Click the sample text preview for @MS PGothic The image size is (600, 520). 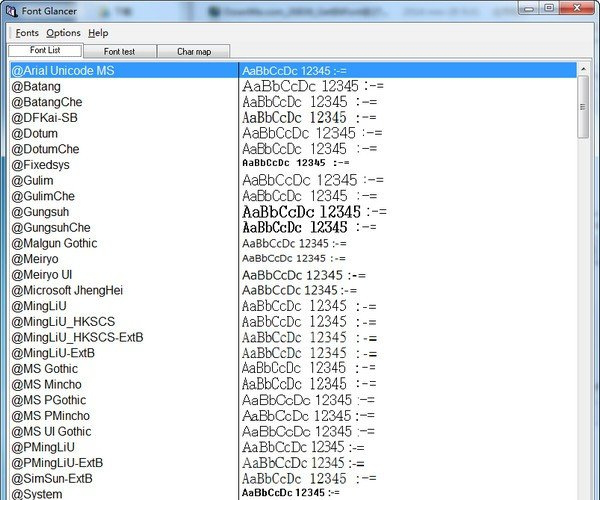coord(308,400)
